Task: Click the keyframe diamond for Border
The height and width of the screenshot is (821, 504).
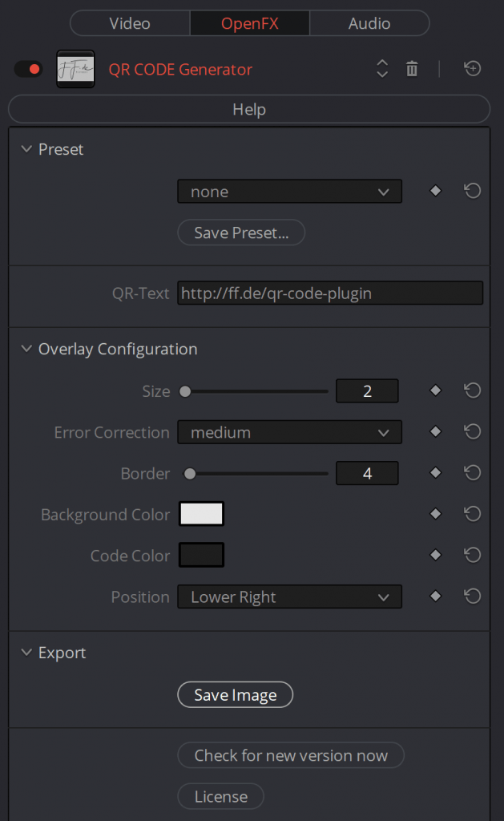Action: pos(435,473)
